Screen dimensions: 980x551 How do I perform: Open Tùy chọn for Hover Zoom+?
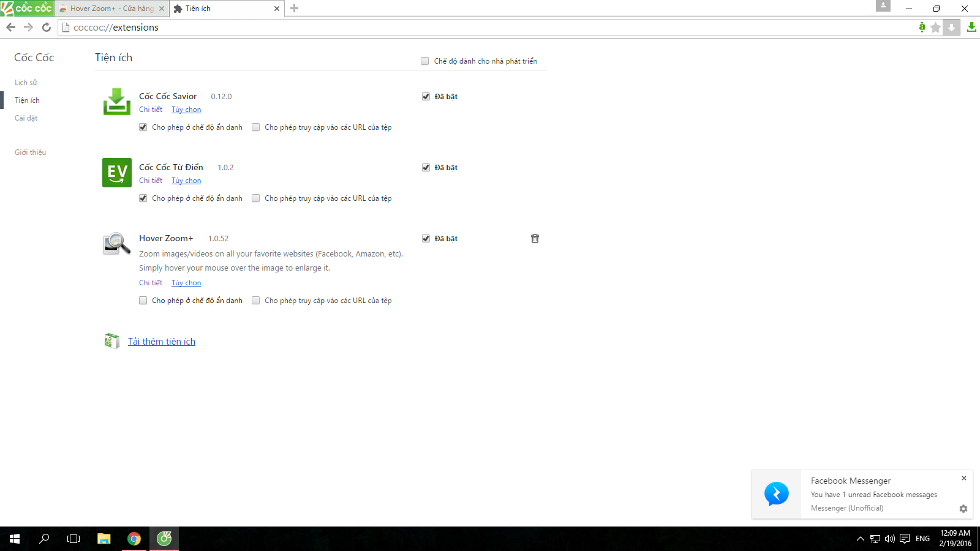coord(186,283)
